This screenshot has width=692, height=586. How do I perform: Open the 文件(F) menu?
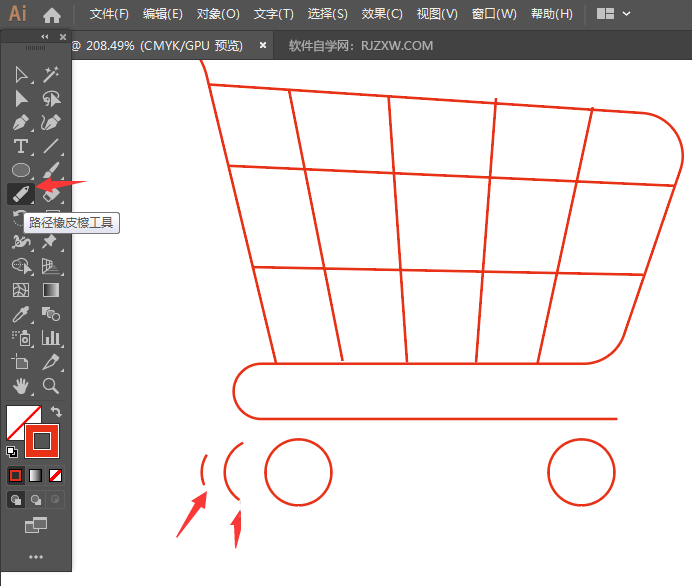[x=109, y=14]
